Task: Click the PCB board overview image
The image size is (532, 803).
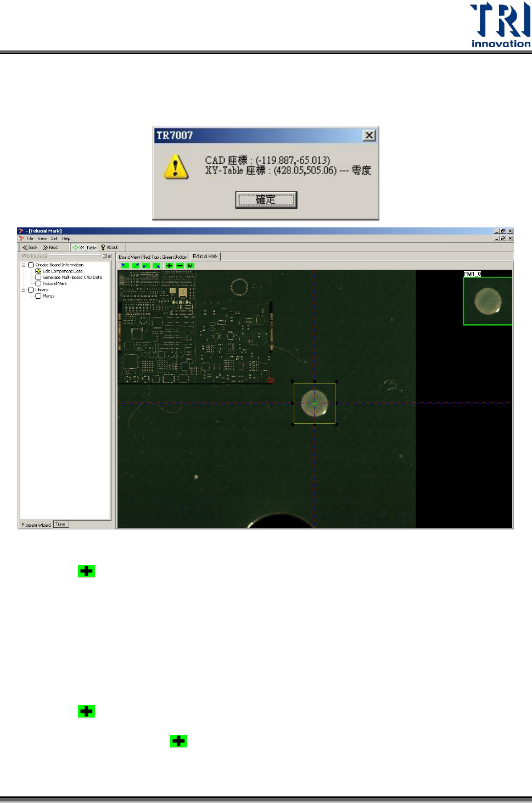Action: click(195, 327)
